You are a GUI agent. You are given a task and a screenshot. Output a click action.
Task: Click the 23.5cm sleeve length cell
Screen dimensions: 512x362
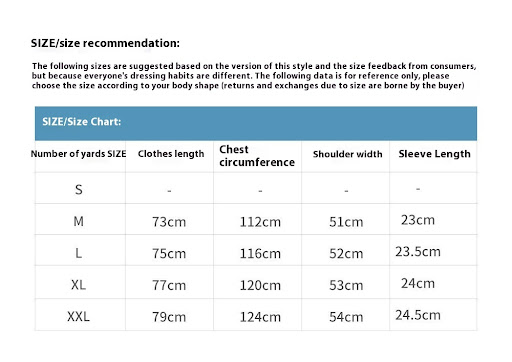[x=418, y=251]
